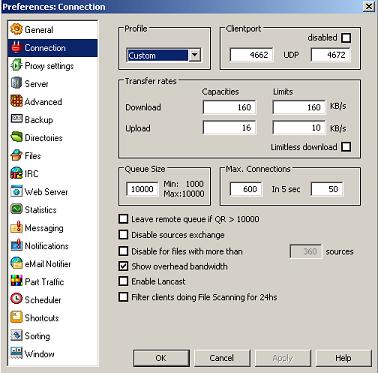Click the IRC icon

(x=16, y=173)
